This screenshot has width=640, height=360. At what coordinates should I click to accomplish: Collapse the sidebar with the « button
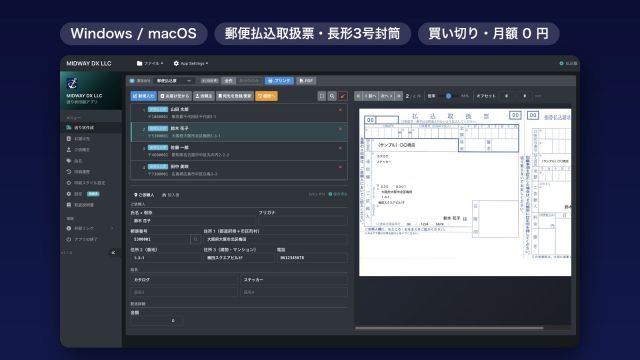click(x=113, y=253)
